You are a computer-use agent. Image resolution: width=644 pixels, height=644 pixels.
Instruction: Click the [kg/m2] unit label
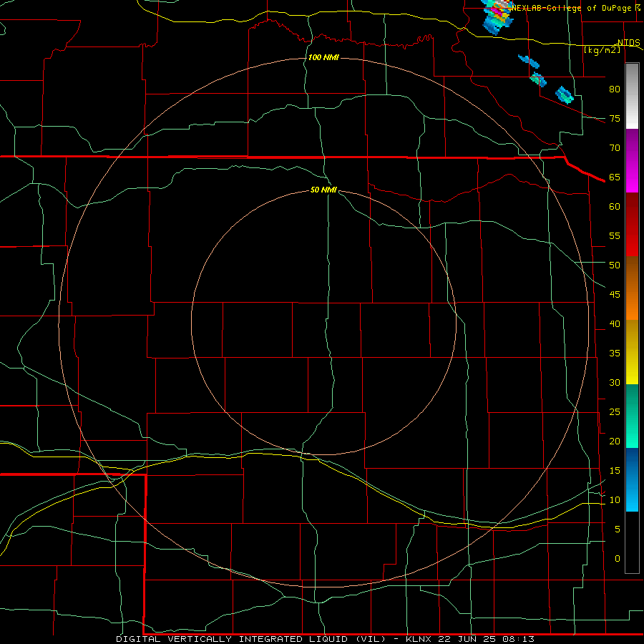[602, 50]
